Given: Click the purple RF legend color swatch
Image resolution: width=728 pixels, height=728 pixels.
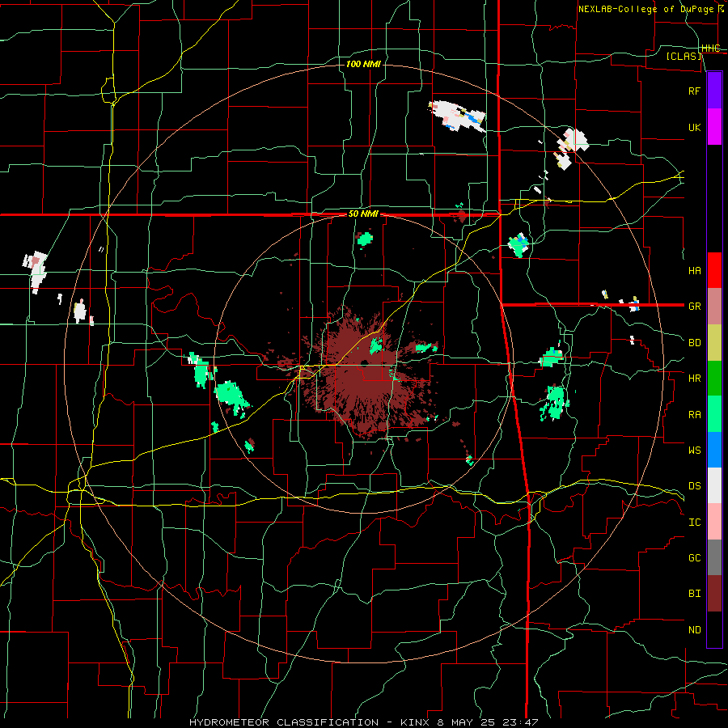Looking at the screenshot, I should pyautogui.click(x=714, y=90).
